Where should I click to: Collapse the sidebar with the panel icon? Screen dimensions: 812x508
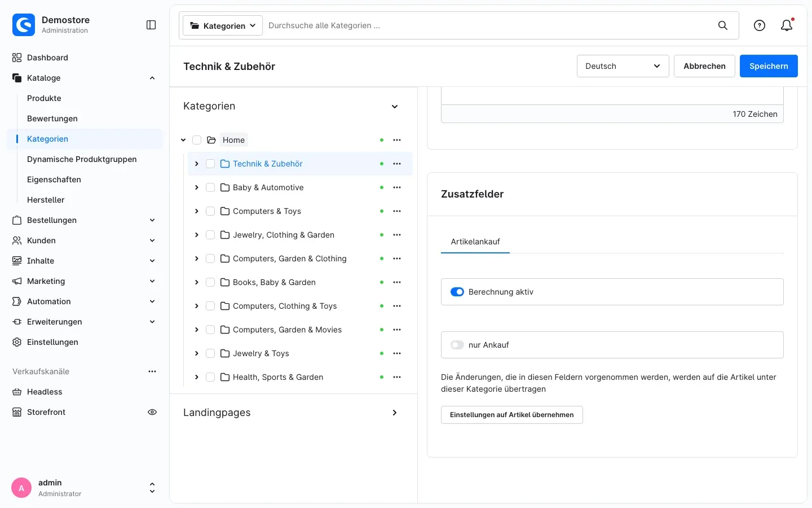click(x=151, y=25)
